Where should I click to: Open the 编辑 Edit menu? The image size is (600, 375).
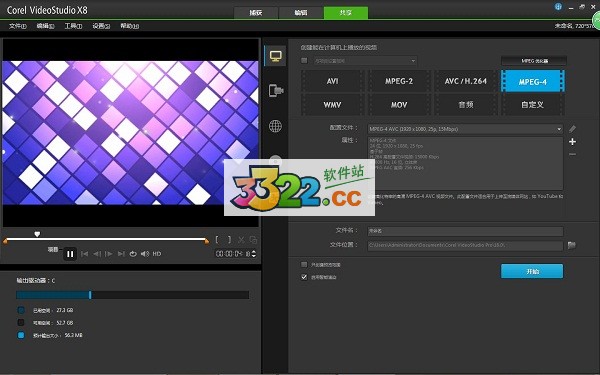45,26
